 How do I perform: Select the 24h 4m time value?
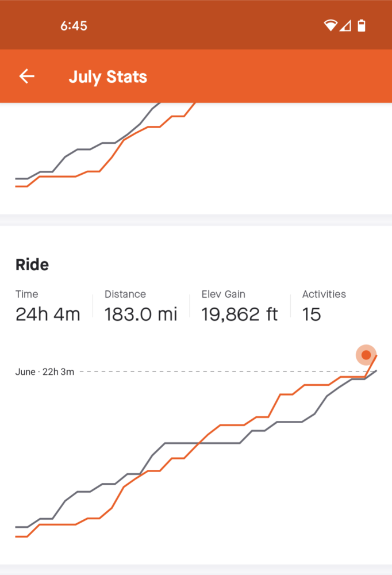[x=48, y=314]
